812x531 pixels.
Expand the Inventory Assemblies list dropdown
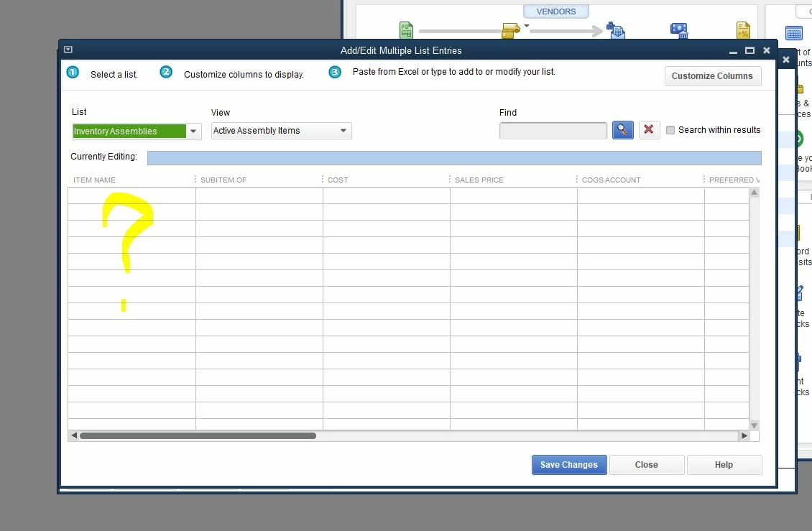tap(193, 131)
